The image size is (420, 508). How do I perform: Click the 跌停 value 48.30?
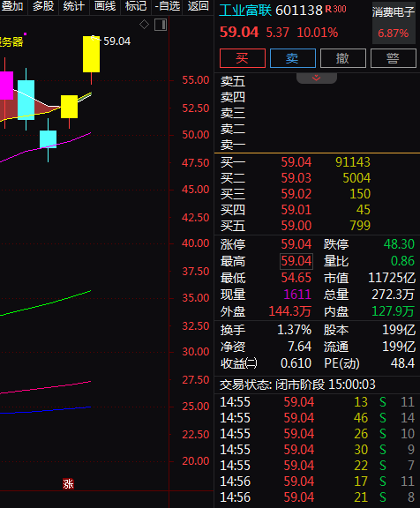point(399,244)
